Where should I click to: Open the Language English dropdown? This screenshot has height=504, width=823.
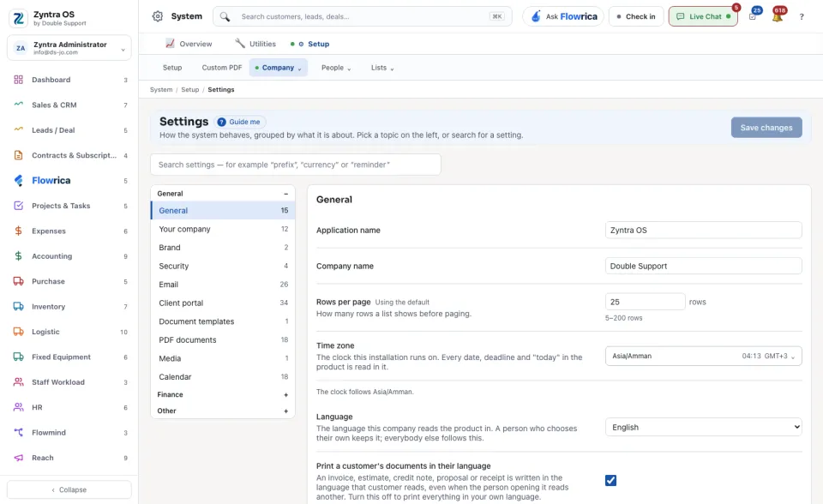tap(703, 428)
